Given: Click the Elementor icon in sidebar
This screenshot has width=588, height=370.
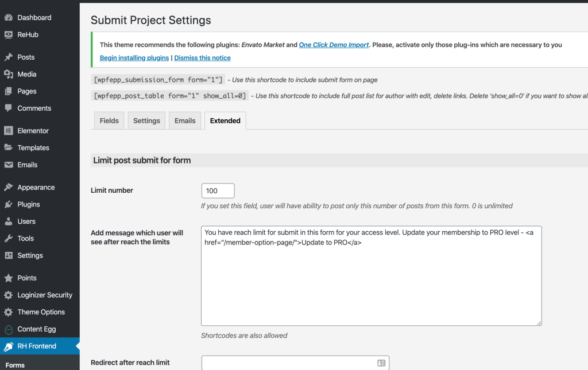Looking at the screenshot, I should tap(9, 131).
